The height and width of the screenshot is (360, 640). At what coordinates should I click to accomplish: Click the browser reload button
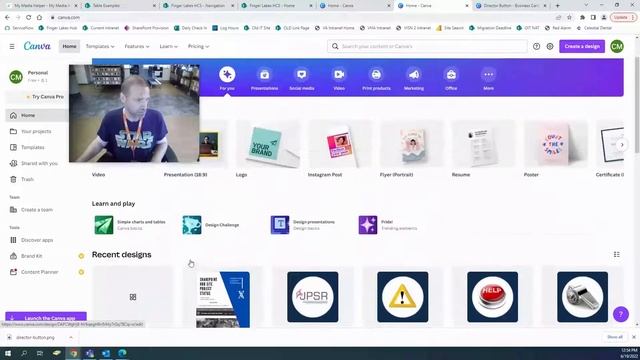coord(29,18)
